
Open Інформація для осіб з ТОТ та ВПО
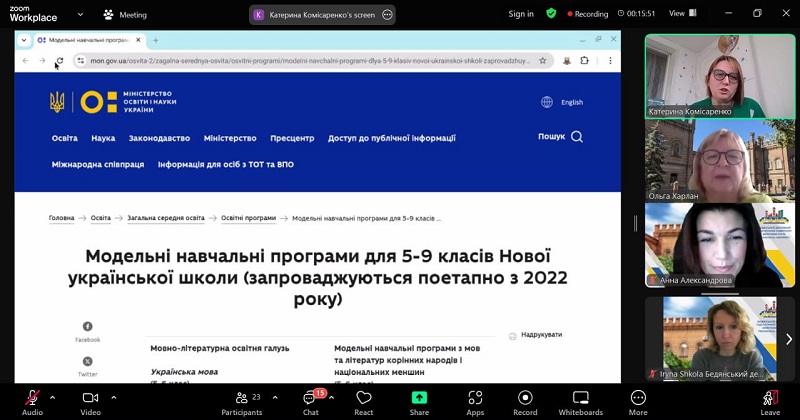(226, 164)
